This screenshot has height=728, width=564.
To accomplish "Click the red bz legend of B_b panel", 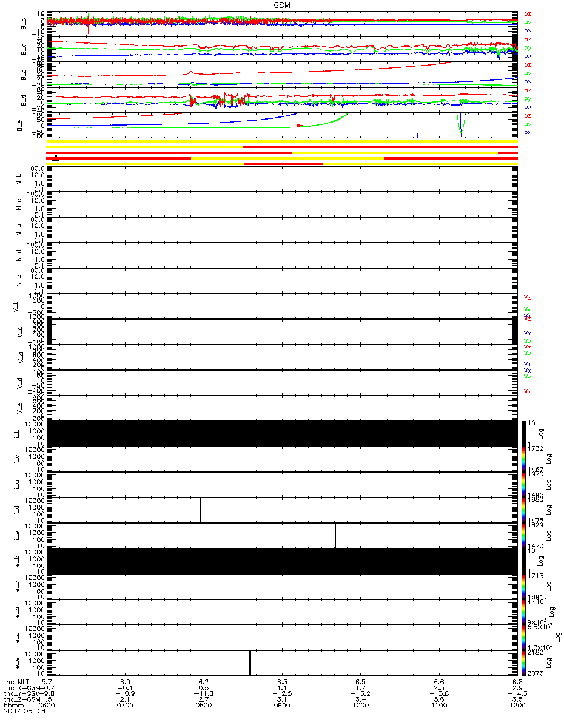I will pos(528,13).
